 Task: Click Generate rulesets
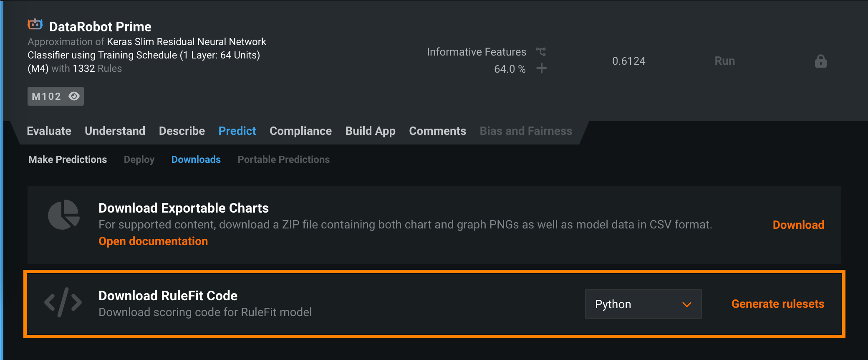777,304
